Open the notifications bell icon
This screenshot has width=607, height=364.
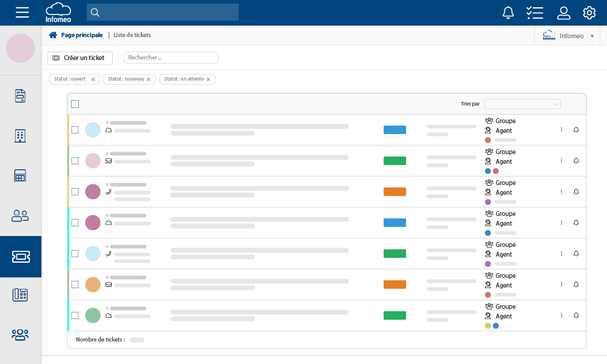[509, 12]
